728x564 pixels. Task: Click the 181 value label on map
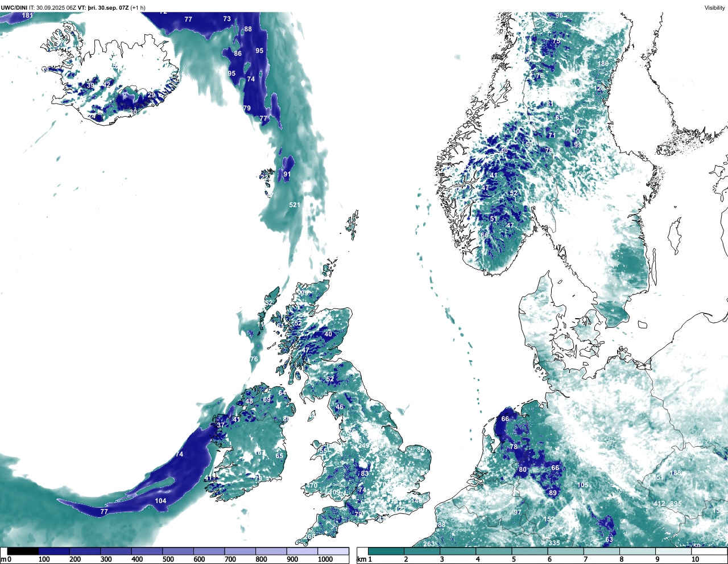coord(27,15)
